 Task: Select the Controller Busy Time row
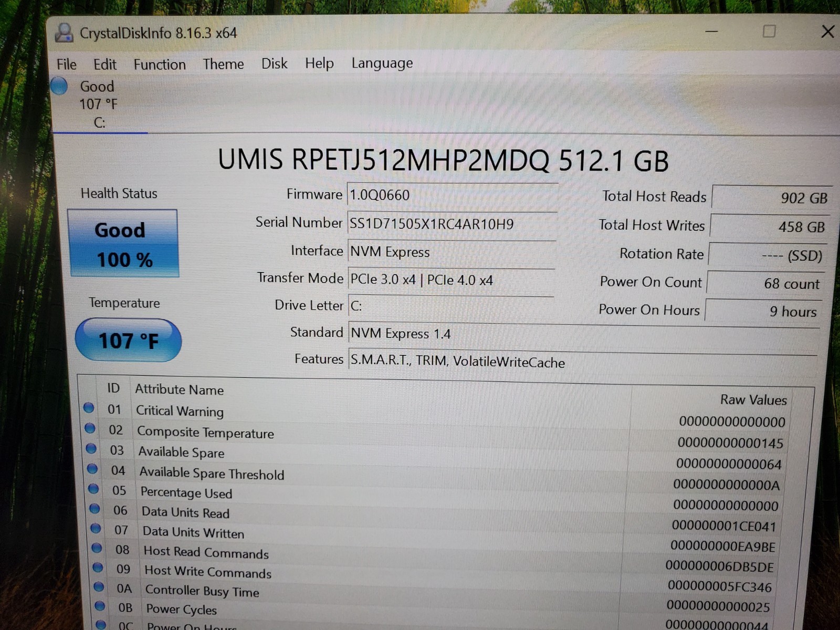436,596
